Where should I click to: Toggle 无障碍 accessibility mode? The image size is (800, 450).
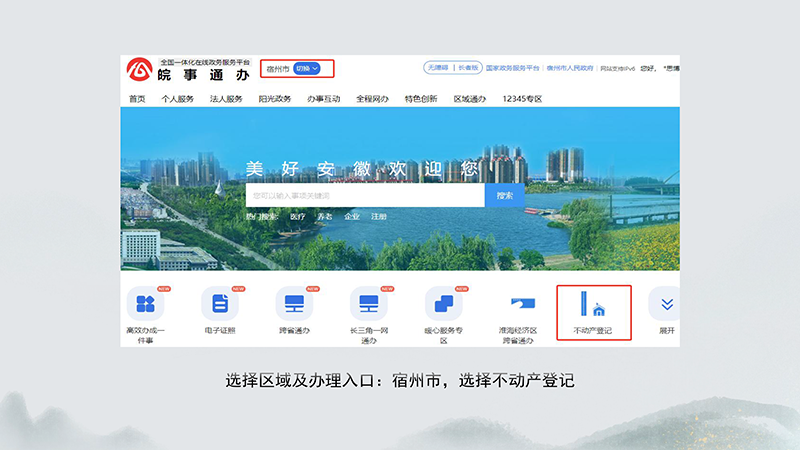coord(437,68)
